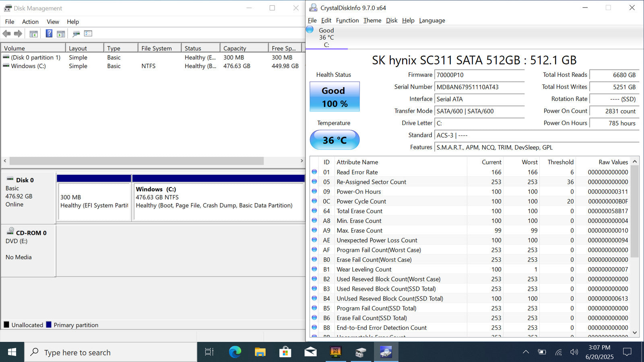Click the Good 100 % health status button

tap(334, 97)
